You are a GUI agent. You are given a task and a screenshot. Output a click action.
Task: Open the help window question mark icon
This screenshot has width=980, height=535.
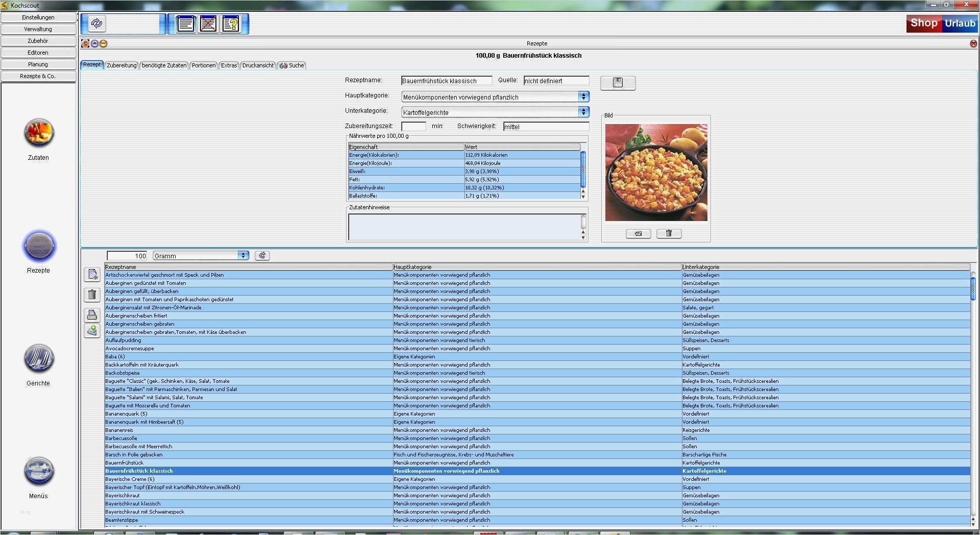[231, 24]
